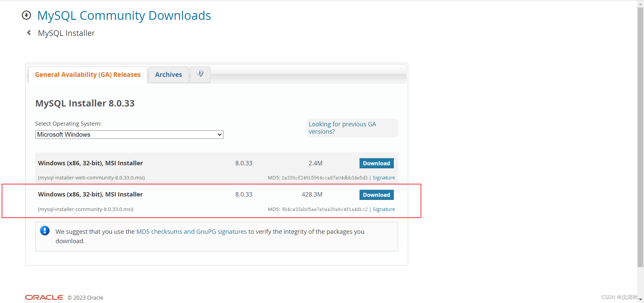Click MD5 hash 9b4ce33ab05ae7e0aa30a6c4f1a4d1c2 text

tap(324, 209)
